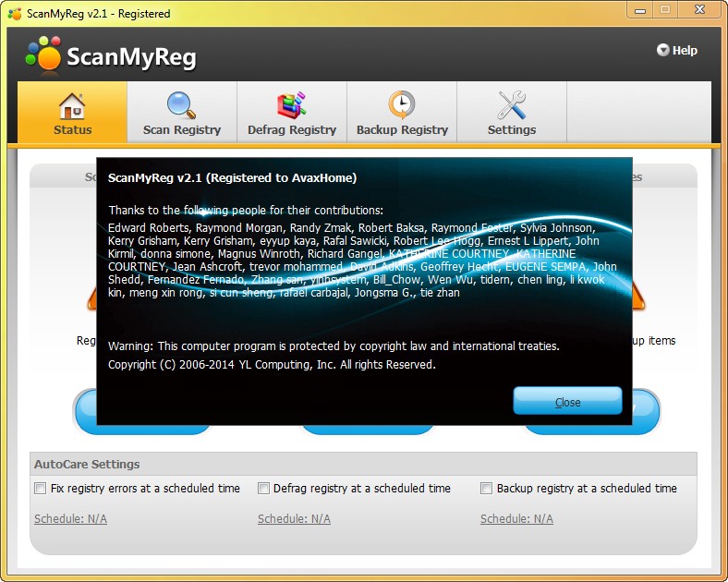
Task: Click the Scan Registry magnifier icon
Action: click(x=181, y=105)
